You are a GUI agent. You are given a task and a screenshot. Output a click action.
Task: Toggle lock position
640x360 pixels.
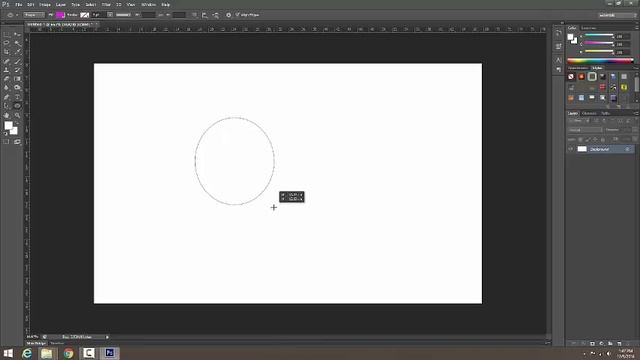pos(595,139)
